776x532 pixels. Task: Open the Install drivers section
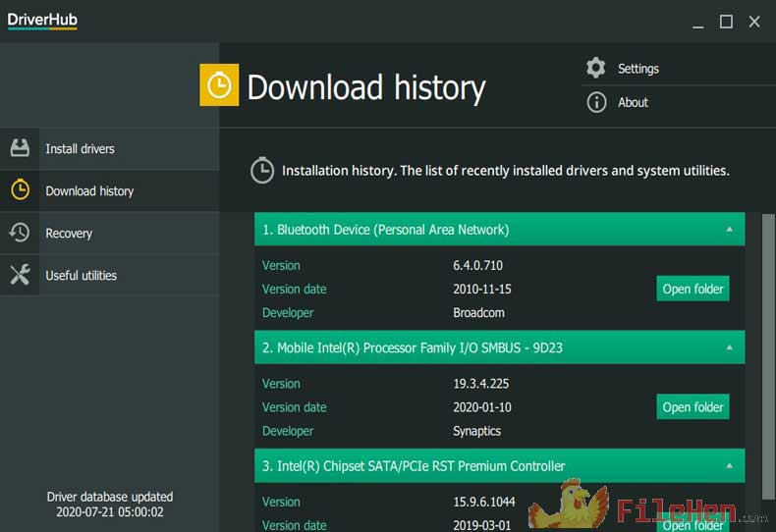click(x=109, y=149)
